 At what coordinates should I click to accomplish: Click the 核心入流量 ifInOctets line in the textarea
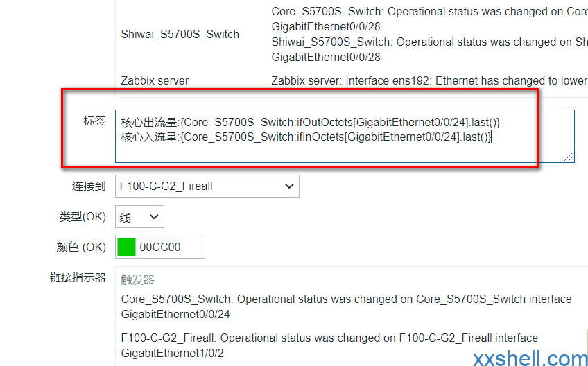(306, 137)
